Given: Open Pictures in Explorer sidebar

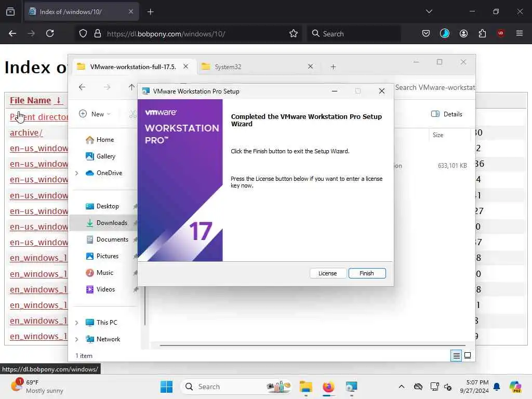Looking at the screenshot, I should click(x=107, y=256).
